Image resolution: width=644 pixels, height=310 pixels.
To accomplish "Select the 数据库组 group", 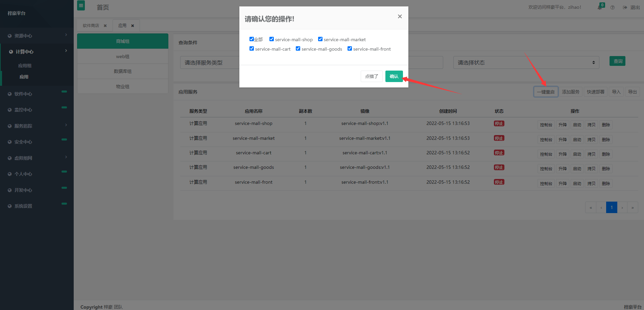I will [123, 71].
